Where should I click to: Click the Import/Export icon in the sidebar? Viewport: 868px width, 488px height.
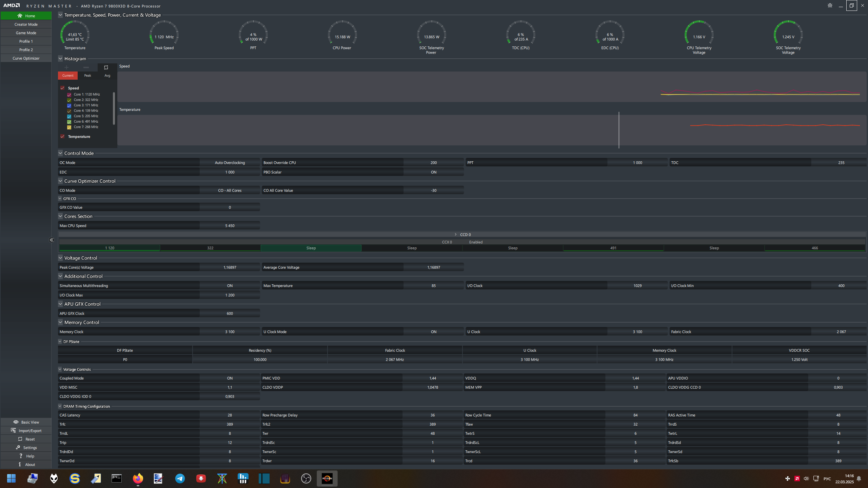13,430
